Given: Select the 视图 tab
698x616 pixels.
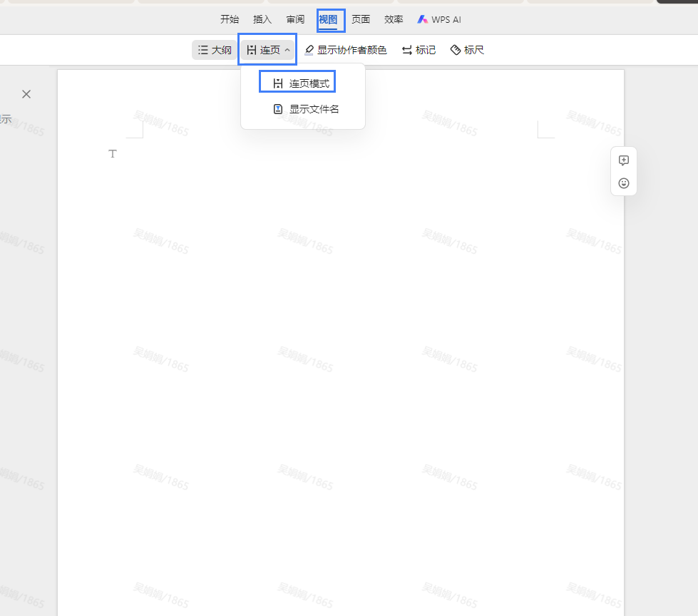Looking at the screenshot, I should [x=328, y=19].
